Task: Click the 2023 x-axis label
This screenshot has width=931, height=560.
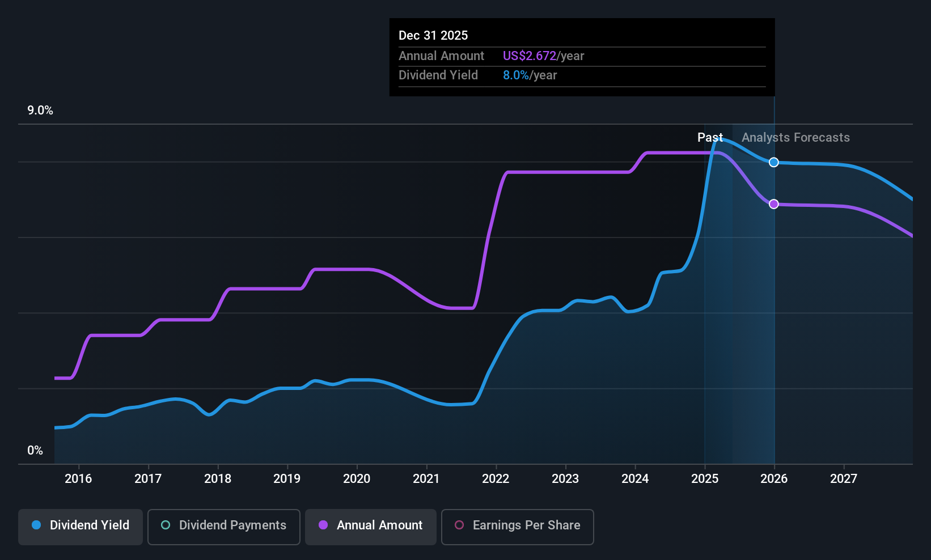Action: tap(565, 479)
